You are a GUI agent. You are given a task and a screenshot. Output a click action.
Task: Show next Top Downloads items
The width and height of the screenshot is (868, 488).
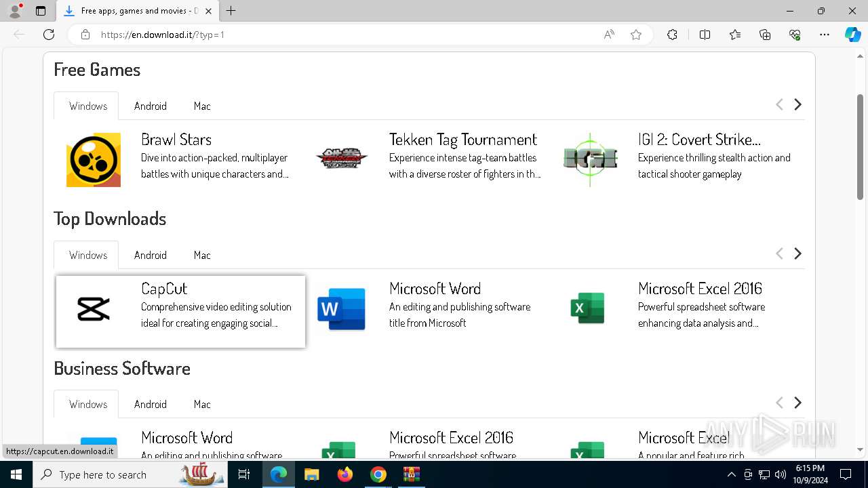[x=798, y=253]
